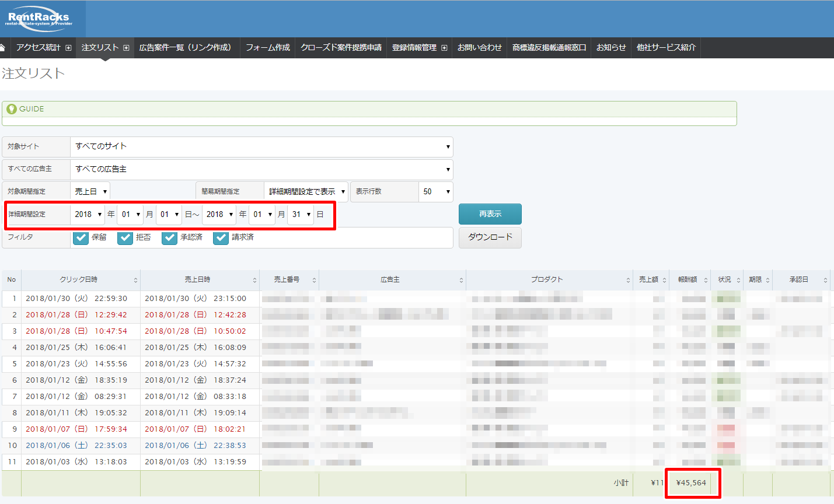Viewport: 834px width, 504px height.
Task: Toggle the 承認済 filter checkbox
Action: (x=170, y=237)
